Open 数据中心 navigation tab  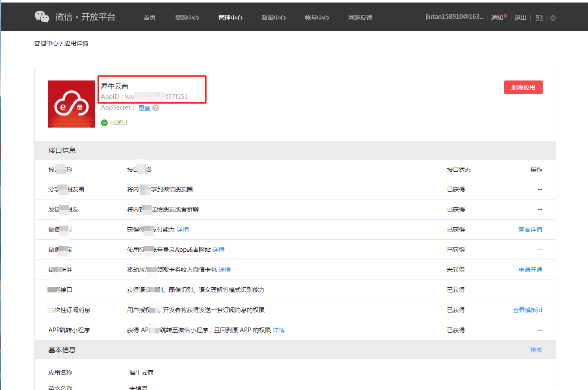[274, 18]
